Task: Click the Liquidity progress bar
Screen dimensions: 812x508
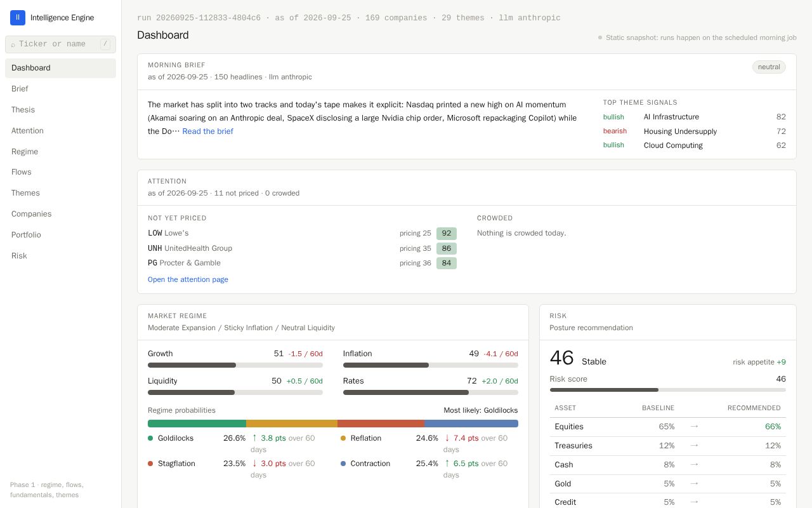Action: (235, 392)
